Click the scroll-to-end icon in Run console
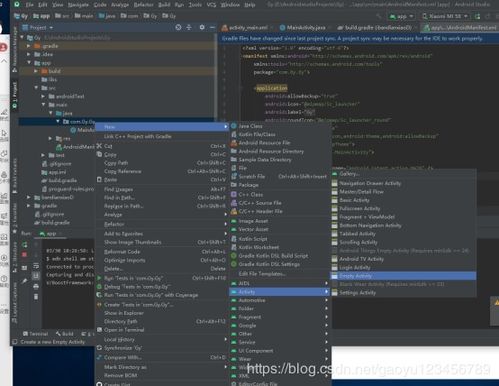Image resolution: width=499 pixels, height=386 pixels. tap(36, 276)
